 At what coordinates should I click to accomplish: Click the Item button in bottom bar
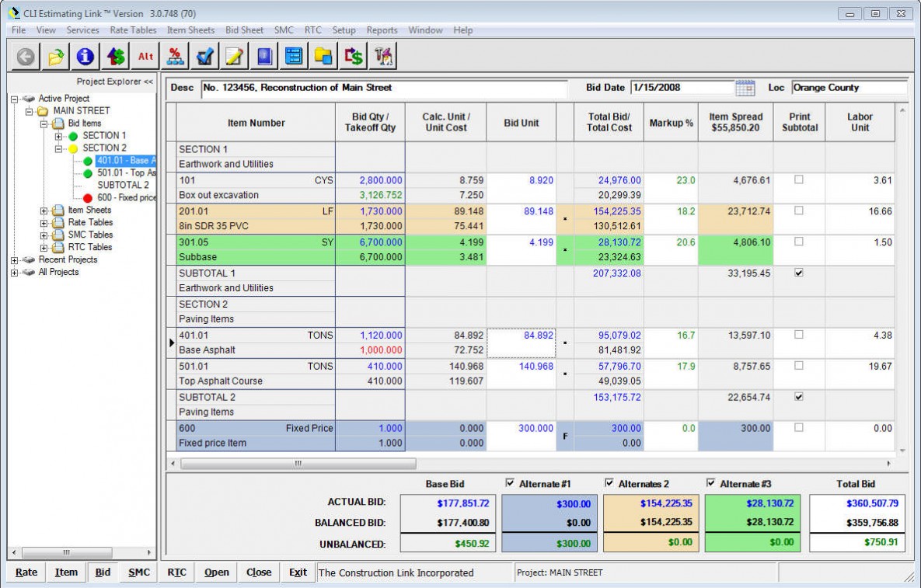pyautogui.click(x=66, y=572)
